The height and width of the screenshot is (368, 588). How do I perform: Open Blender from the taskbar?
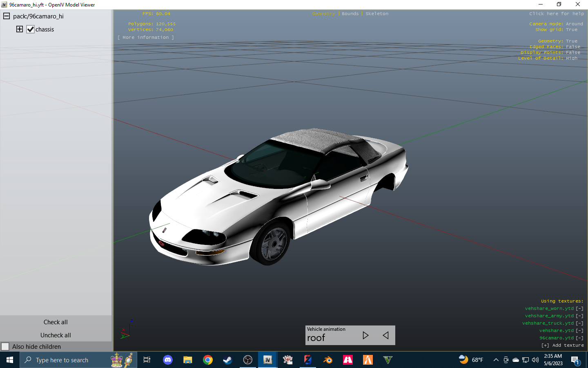coord(328,360)
